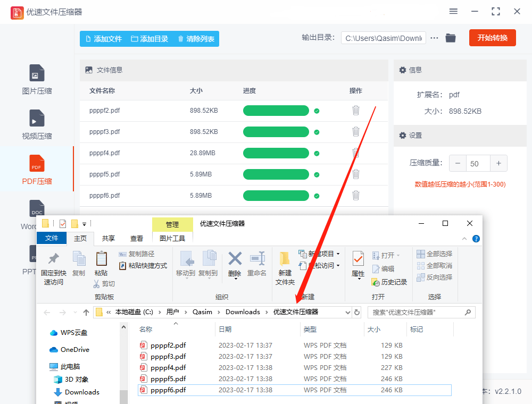Delete ppppf2.pdf using its trash icon

tap(355, 110)
